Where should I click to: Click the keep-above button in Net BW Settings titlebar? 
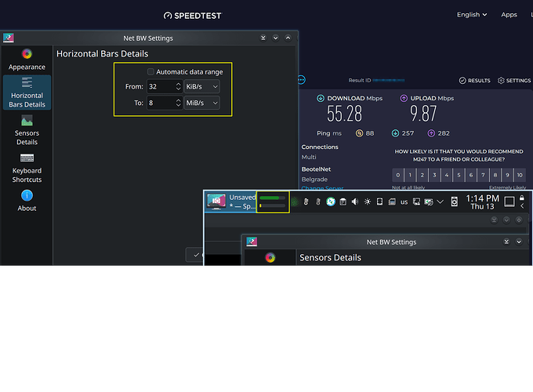point(263,38)
